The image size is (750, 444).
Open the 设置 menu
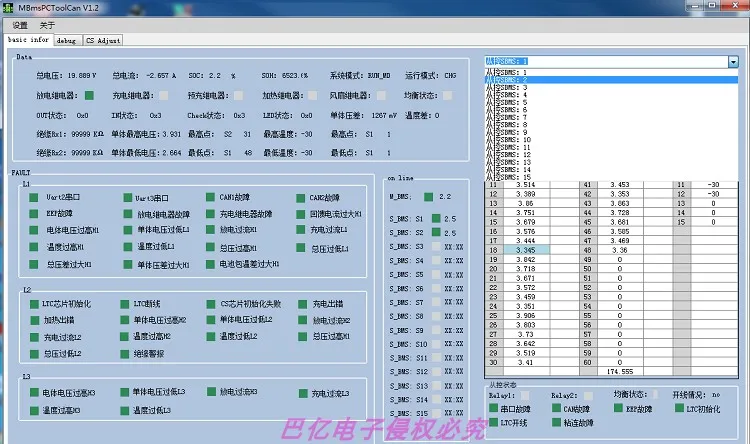pos(20,25)
